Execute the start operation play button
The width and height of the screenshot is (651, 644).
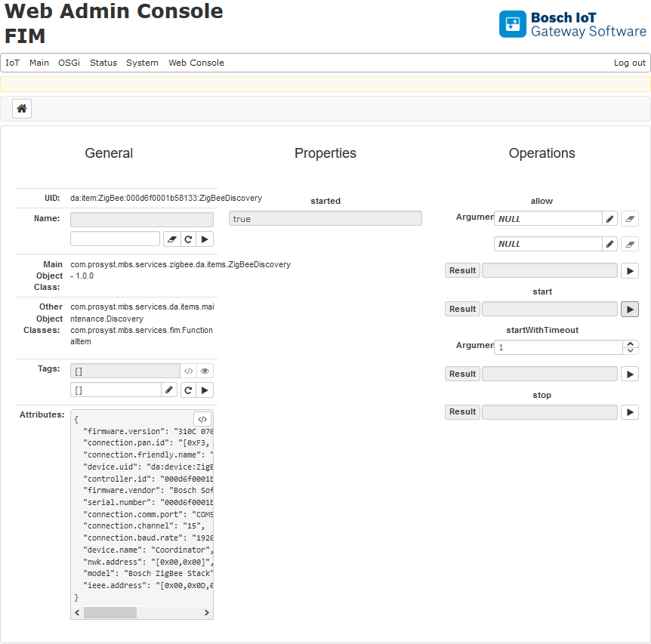[630, 308]
